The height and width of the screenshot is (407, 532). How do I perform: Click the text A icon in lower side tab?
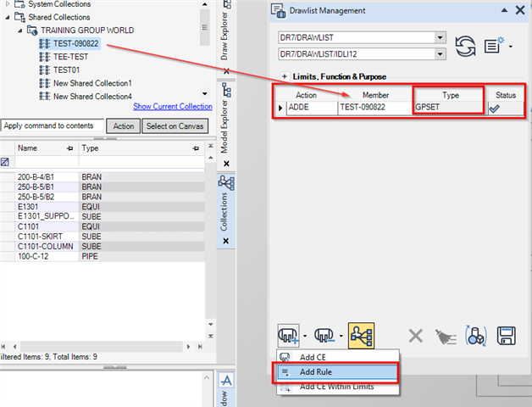pos(226,380)
